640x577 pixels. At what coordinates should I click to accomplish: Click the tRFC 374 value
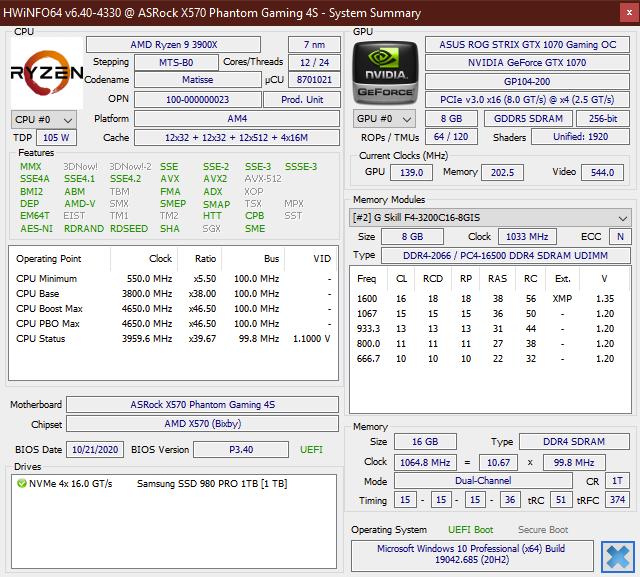pos(618,500)
